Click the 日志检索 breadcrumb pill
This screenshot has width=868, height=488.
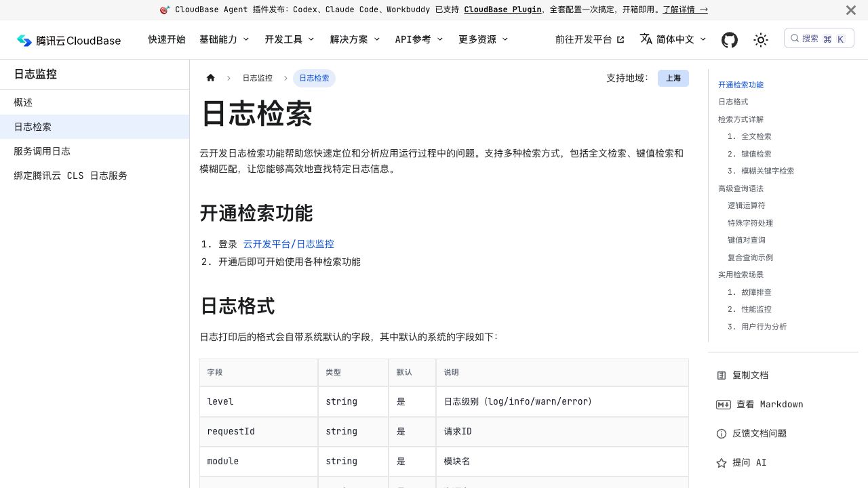pyautogui.click(x=314, y=78)
